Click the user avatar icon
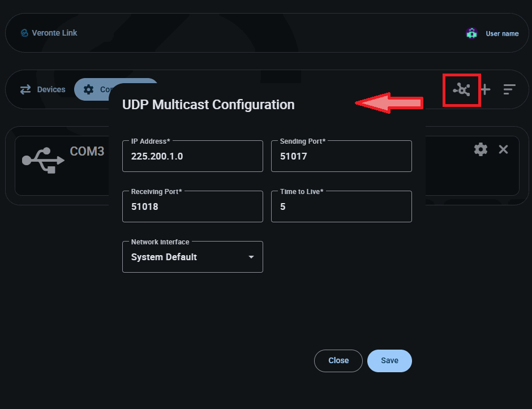This screenshot has height=409, width=532. [471, 33]
